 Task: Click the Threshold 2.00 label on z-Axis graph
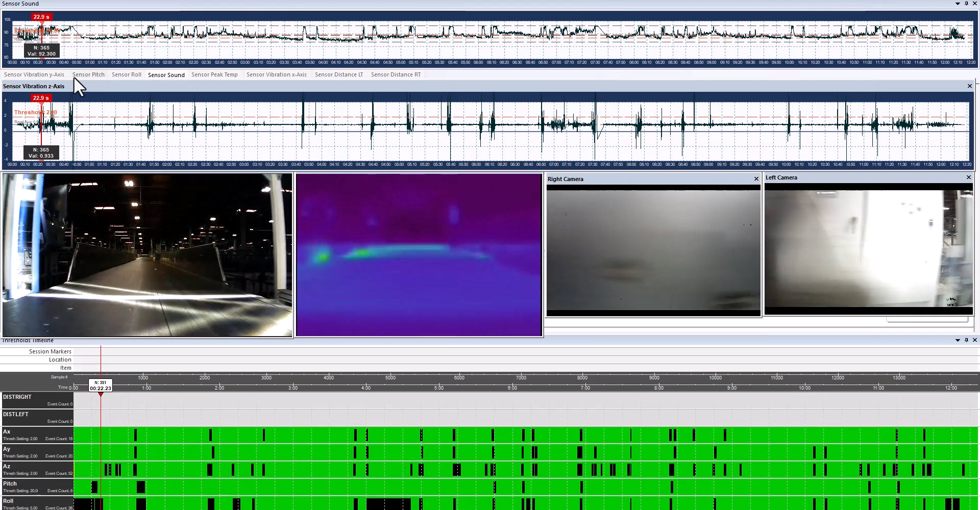point(35,112)
